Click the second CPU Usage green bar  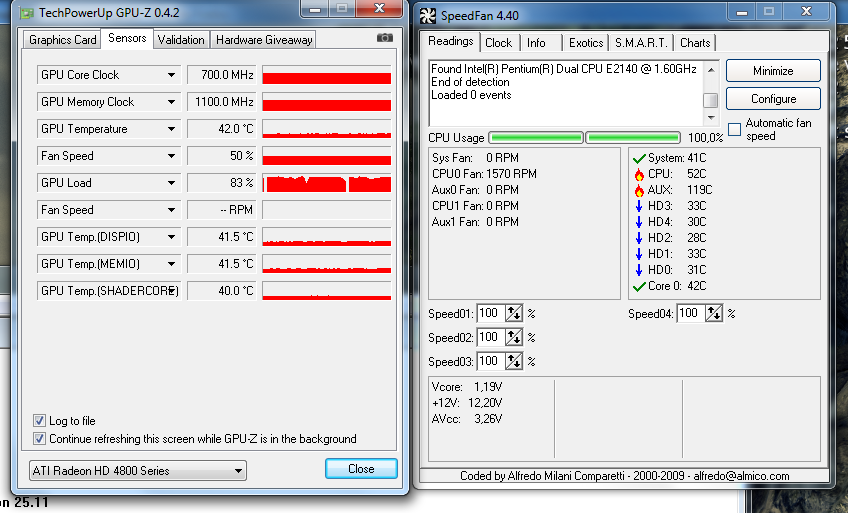click(633, 138)
